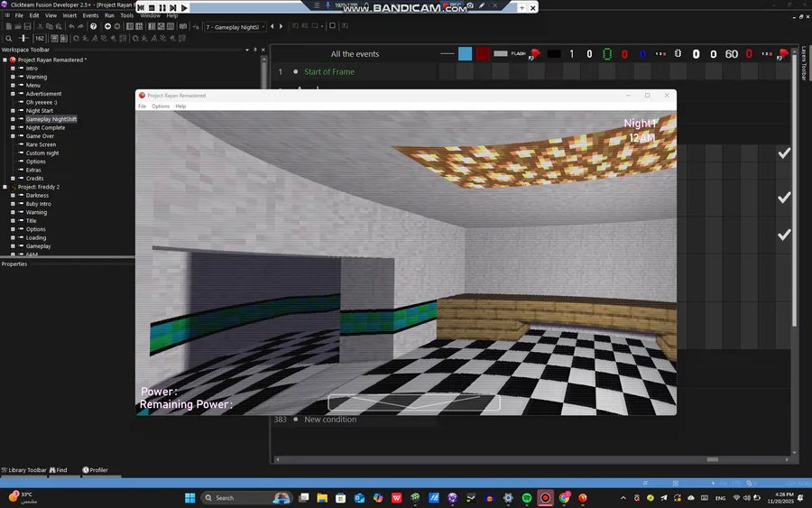Click the Bandicam stop recording button
812x508 pixels.
click(152, 8)
